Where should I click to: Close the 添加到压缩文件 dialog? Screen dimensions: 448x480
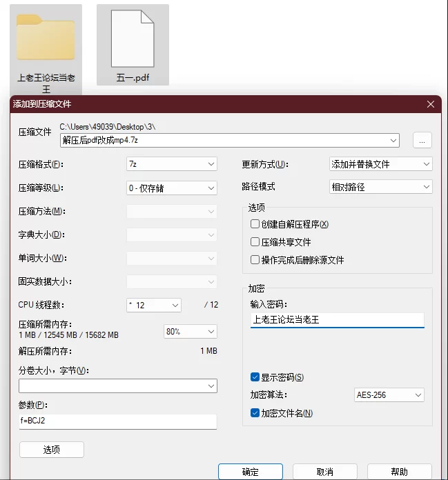click(x=431, y=104)
